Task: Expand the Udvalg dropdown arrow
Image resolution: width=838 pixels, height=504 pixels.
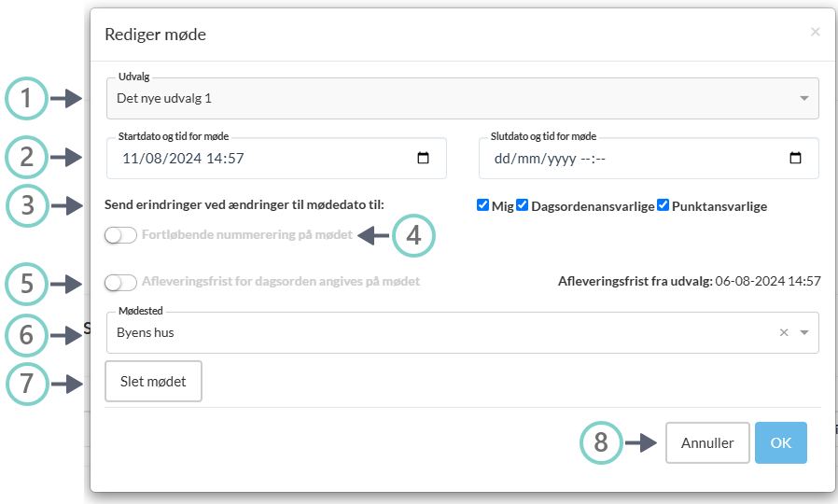Action: [803, 98]
